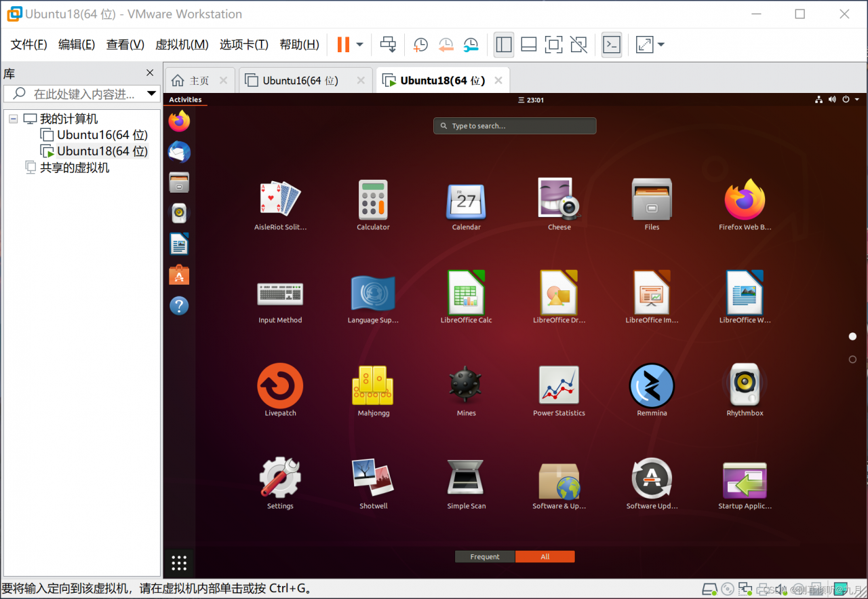Open the library search filter dropdown
The width and height of the screenshot is (868, 599).
pyautogui.click(x=152, y=94)
